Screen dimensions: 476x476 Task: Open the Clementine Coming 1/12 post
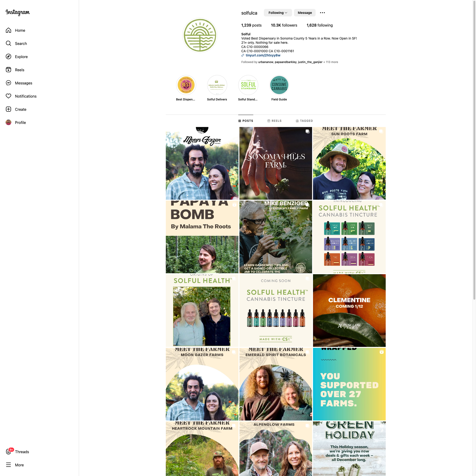coord(349,310)
